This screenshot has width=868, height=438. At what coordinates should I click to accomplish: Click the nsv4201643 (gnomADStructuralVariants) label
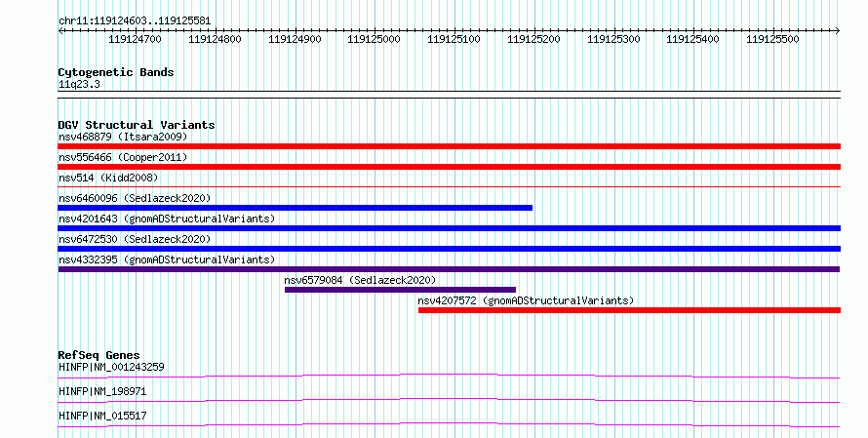pos(167,219)
